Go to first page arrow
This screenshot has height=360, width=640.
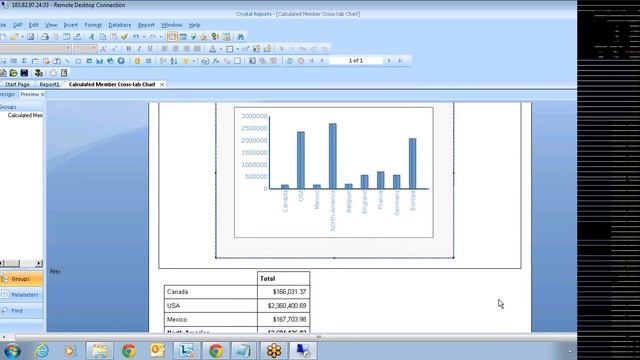point(312,61)
